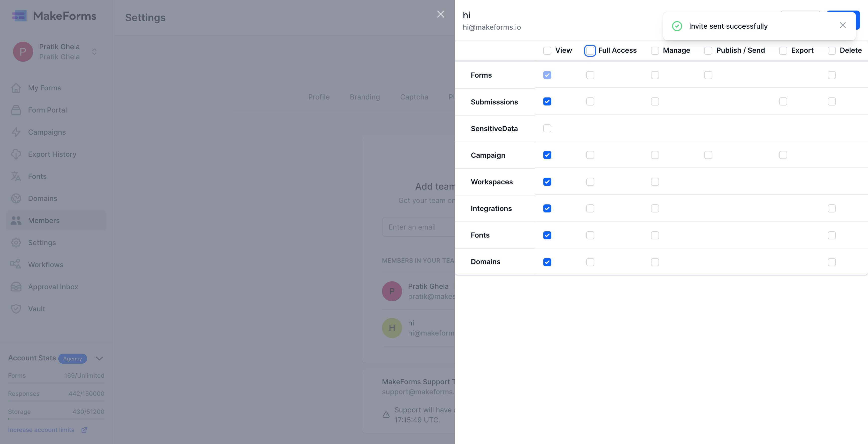This screenshot has width=868, height=444.
Task: Click the hi@makeforms.io email in panel header
Action: (492, 27)
